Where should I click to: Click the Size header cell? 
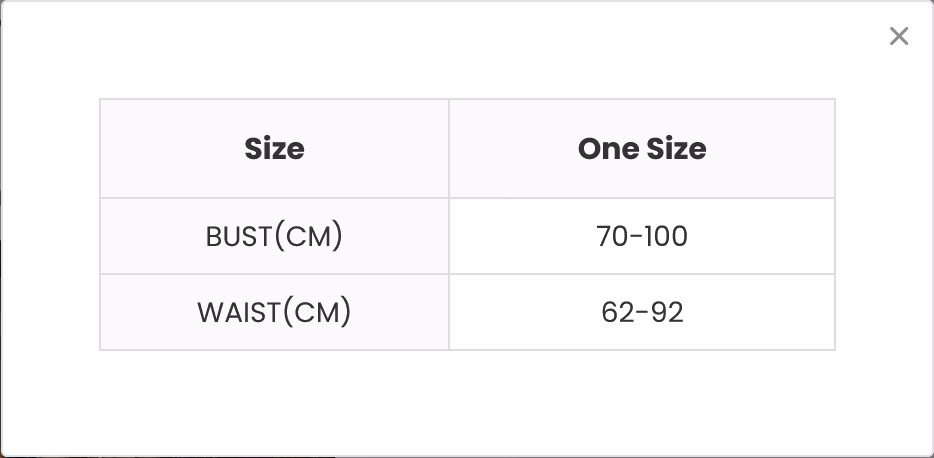coord(275,148)
